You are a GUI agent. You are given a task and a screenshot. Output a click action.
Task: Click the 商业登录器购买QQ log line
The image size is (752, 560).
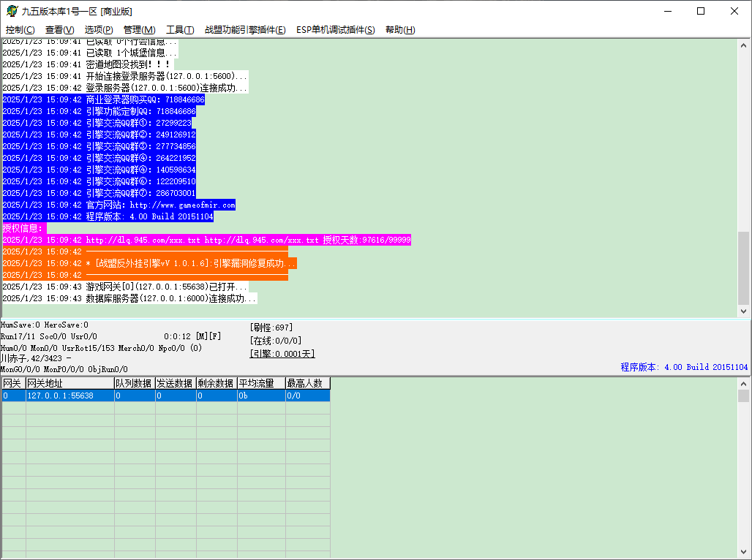[104, 99]
